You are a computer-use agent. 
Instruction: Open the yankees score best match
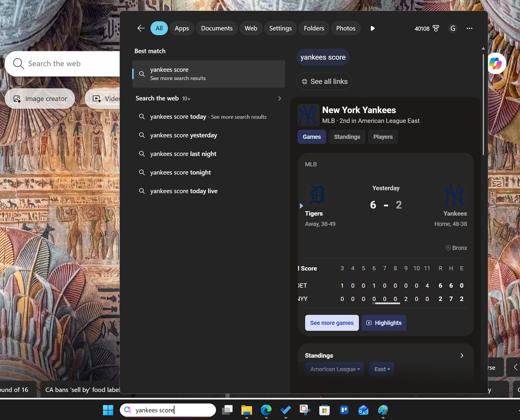(x=209, y=74)
